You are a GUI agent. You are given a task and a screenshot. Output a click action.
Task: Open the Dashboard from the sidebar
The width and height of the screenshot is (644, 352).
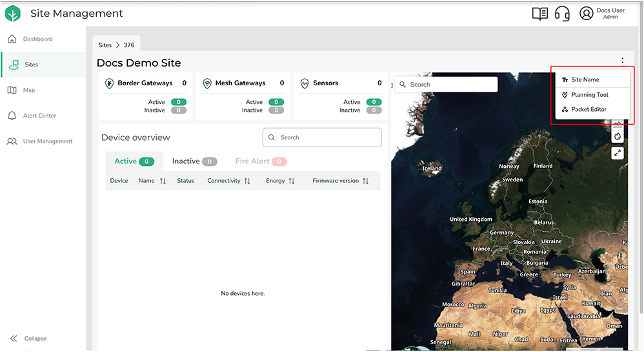tap(37, 39)
